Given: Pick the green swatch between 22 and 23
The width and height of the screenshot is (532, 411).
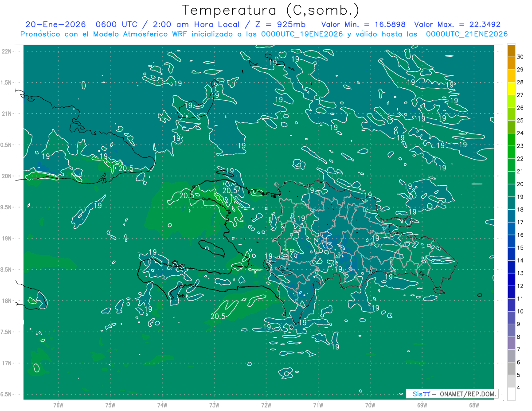Looking at the screenshot, I should pos(511,152).
